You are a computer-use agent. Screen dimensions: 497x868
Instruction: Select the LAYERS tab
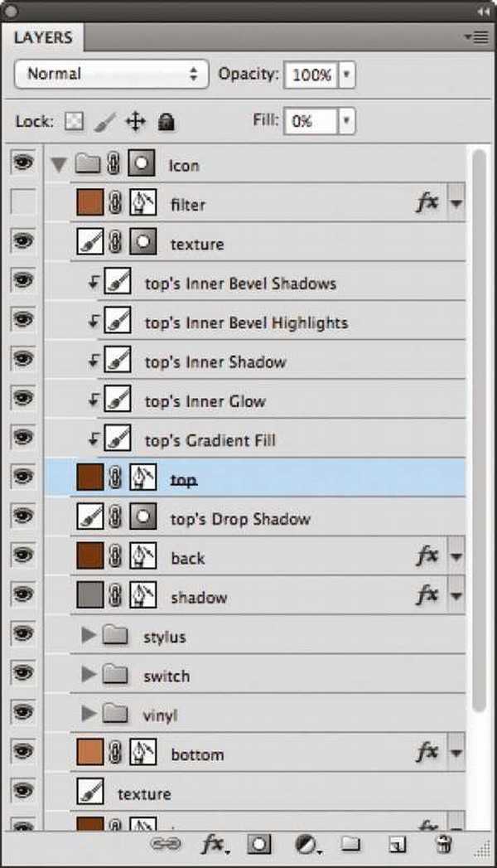click(x=43, y=37)
